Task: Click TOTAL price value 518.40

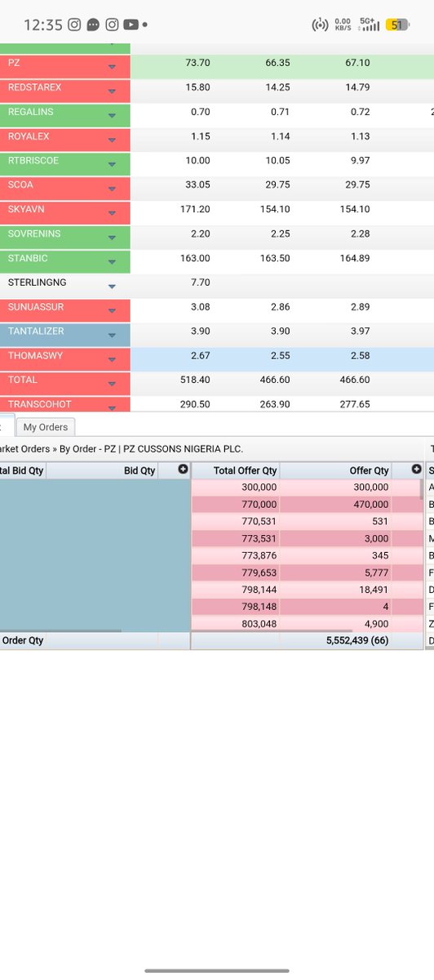Action: [x=195, y=381]
